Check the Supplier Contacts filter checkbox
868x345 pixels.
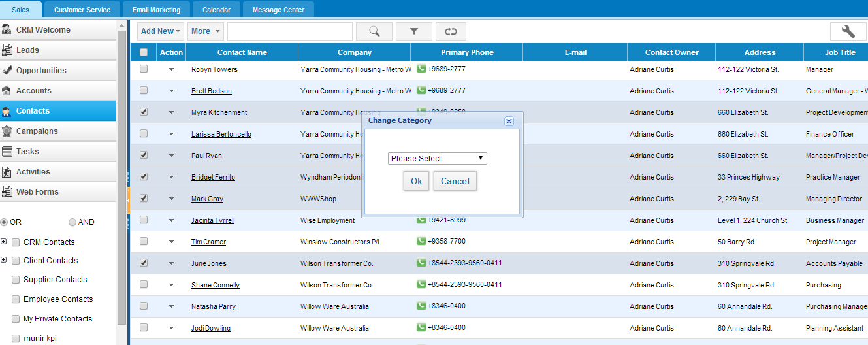click(x=16, y=280)
